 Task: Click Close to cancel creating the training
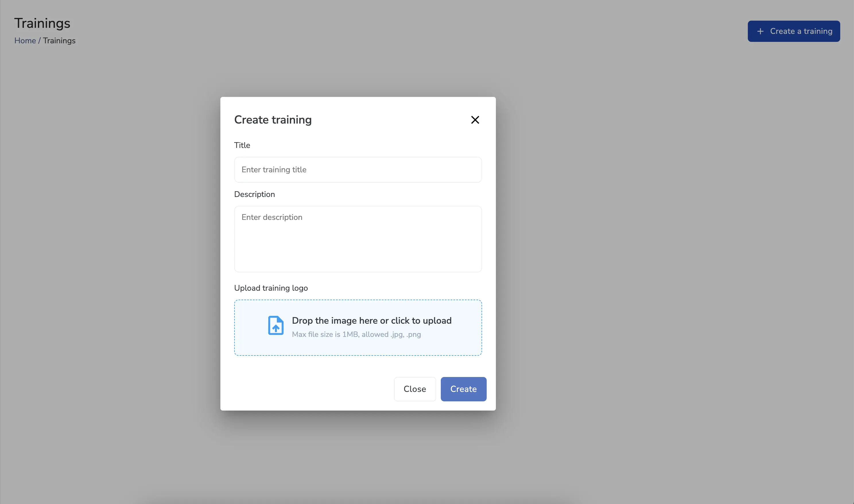click(415, 389)
